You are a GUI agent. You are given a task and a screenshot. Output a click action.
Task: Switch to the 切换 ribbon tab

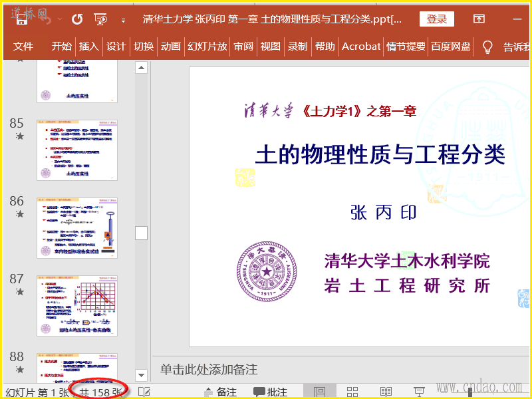tap(144, 47)
